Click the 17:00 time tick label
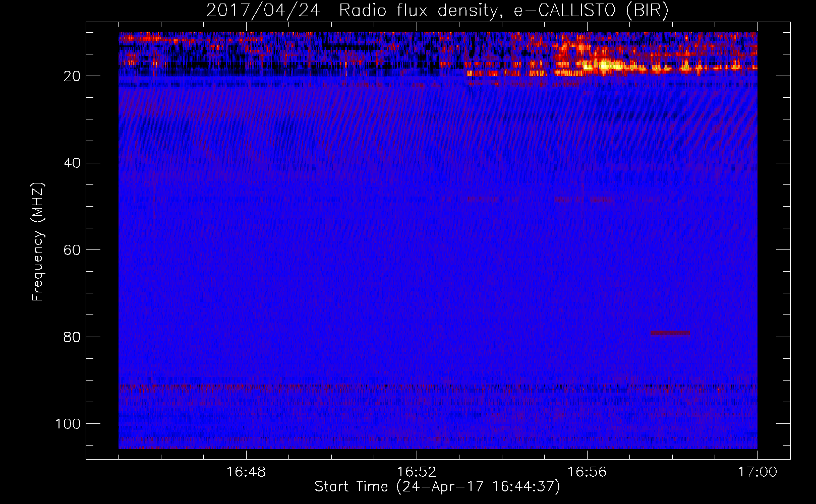Image resolution: width=816 pixels, height=504 pixels. coord(757,472)
